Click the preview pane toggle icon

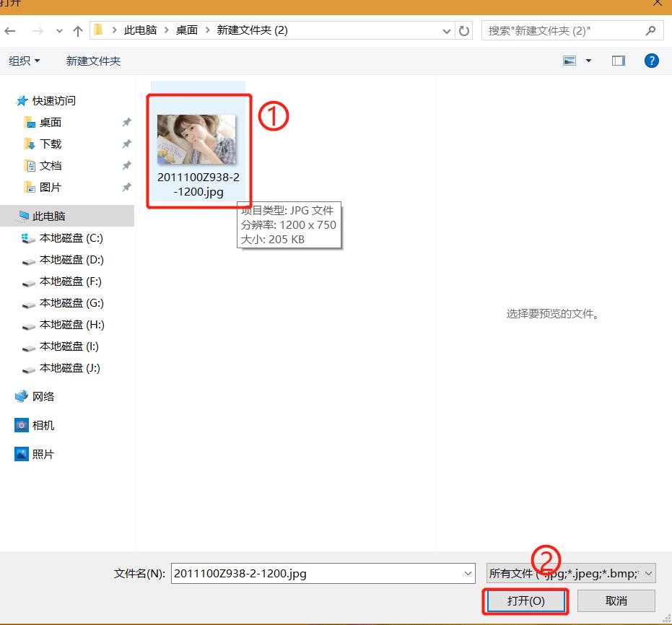point(618,61)
